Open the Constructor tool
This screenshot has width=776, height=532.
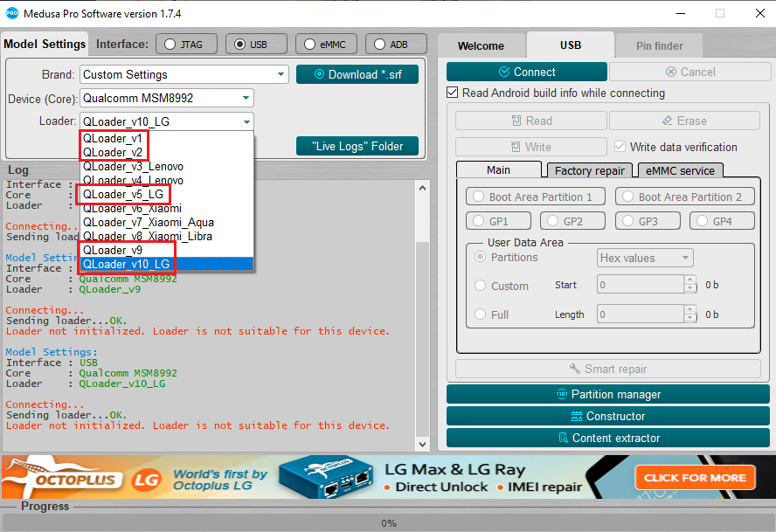tap(607, 416)
